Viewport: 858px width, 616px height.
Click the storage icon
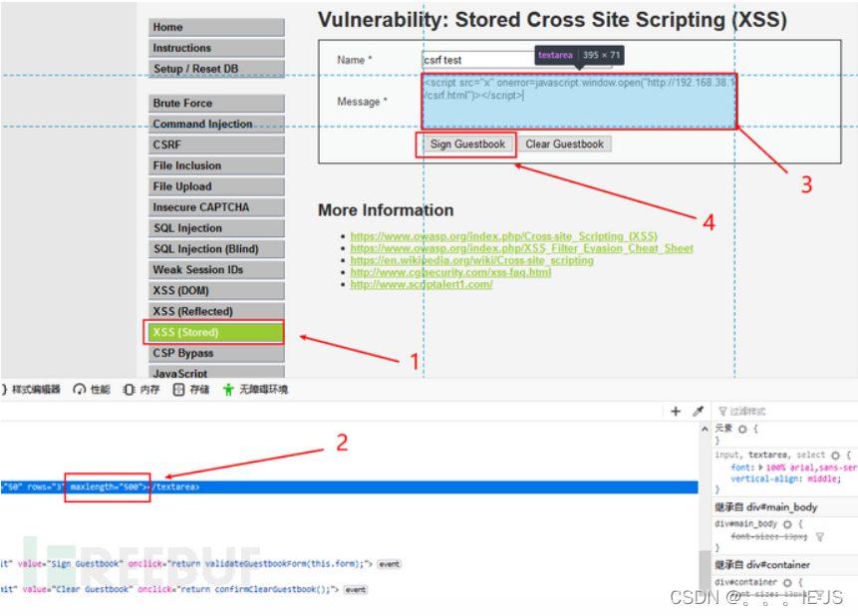(x=178, y=390)
